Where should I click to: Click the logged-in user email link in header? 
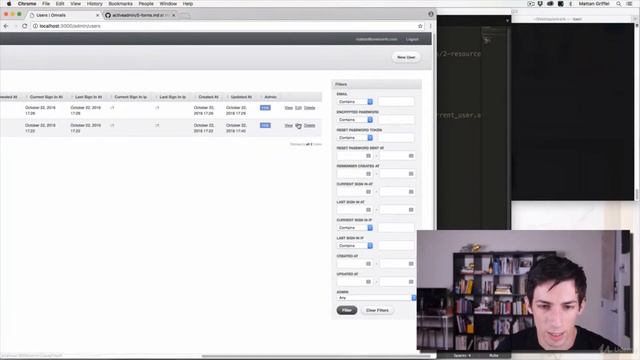tap(376, 39)
